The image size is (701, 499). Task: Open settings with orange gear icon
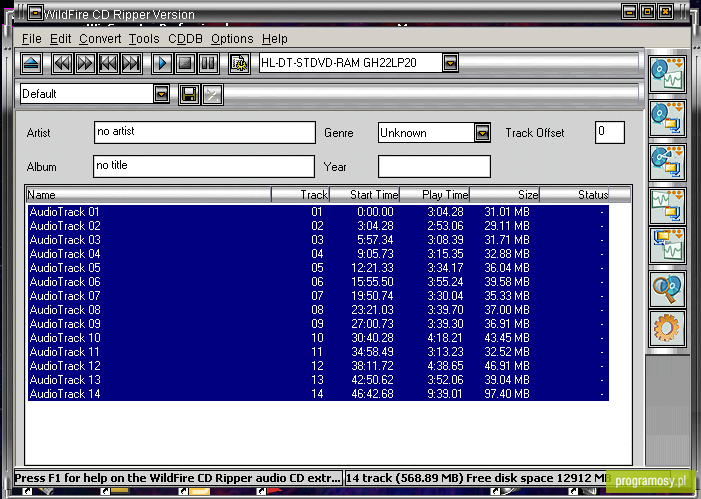[667, 329]
